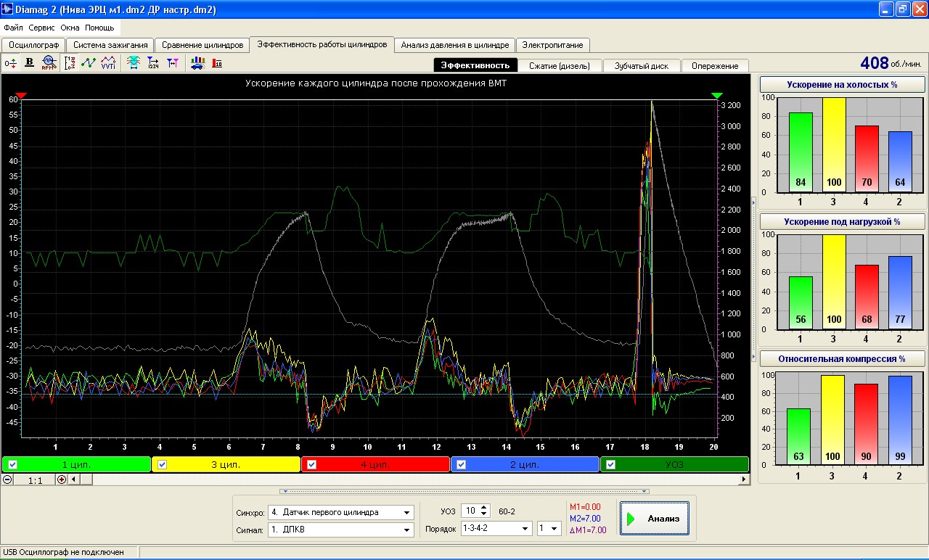Image resolution: width=929 pixels, height=560 pixels.
Task: Select the VVTi toolbar icon
Action: [107, 63]
